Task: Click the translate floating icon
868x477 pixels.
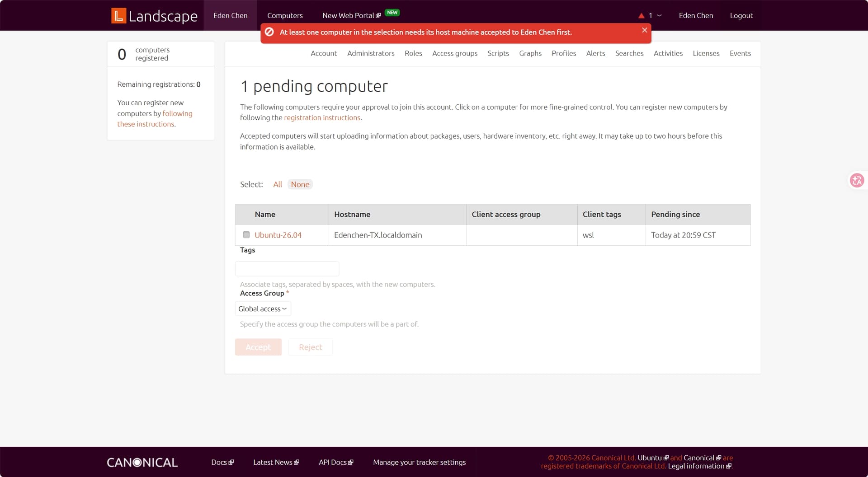Action: pos(857,180)
